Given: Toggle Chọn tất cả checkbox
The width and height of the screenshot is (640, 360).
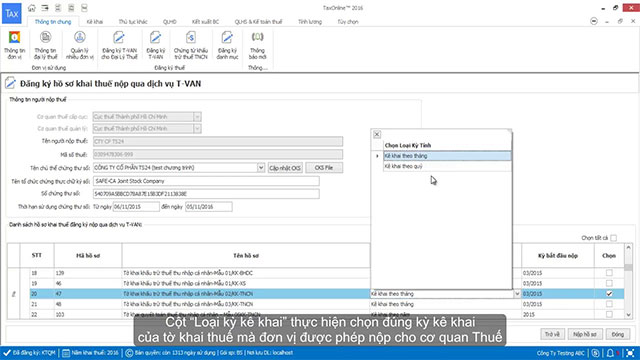Looking at the screenshot, I should tap(613, 238).
